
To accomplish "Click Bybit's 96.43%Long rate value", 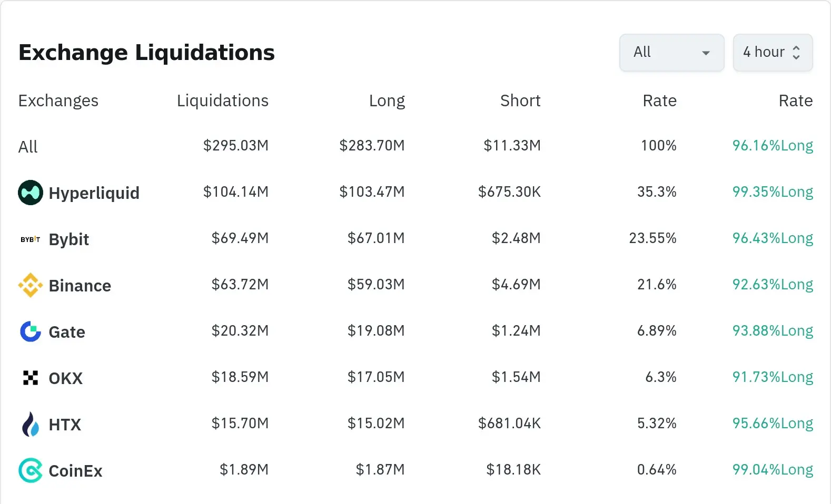I will [773, 238].
